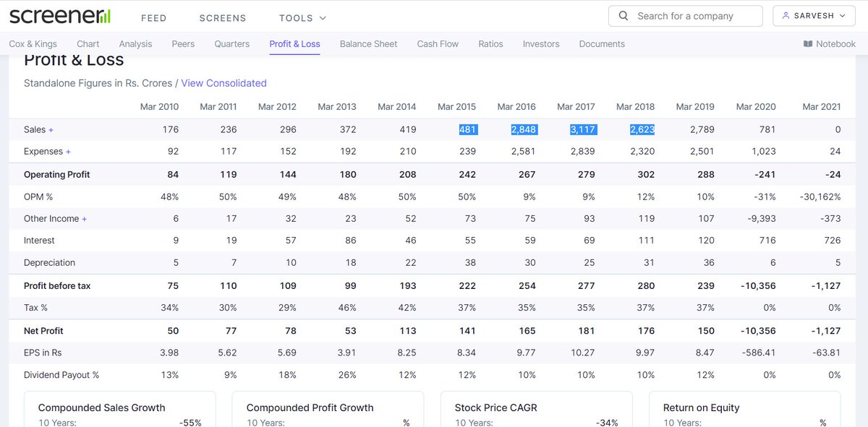
Task: Click the highlighted Sales value 2,623
Action: tap(642, 129)
